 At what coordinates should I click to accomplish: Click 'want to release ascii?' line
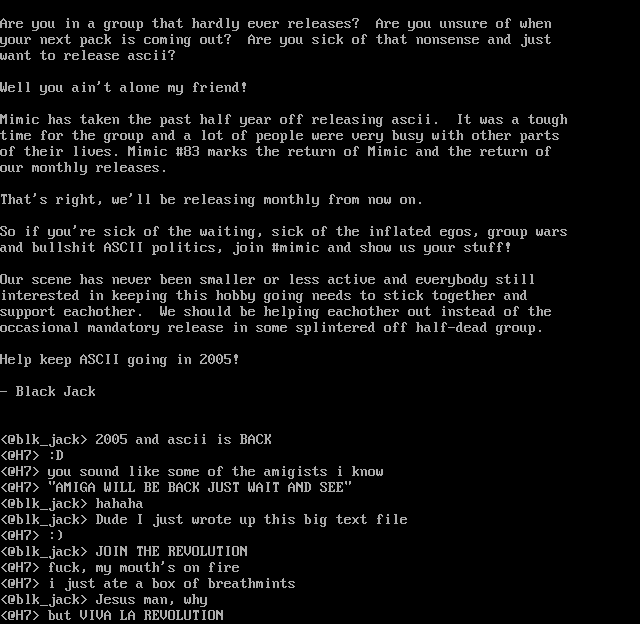tap(88, 56)
